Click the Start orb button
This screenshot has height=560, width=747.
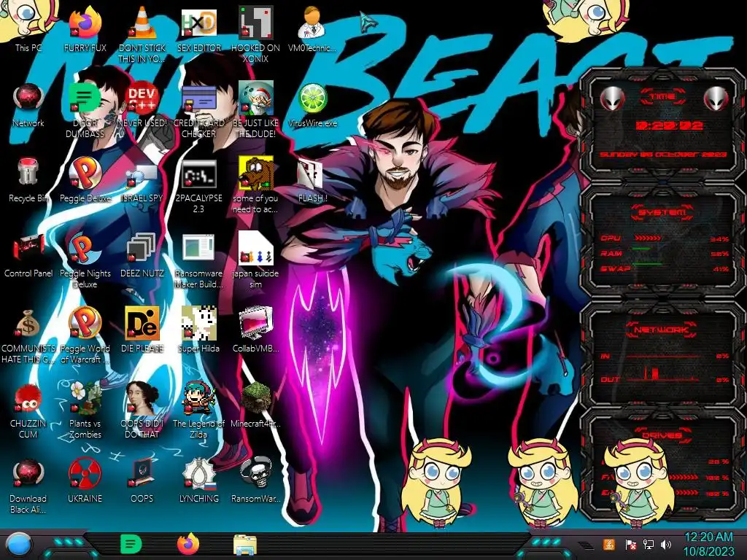tap(19, 545)
